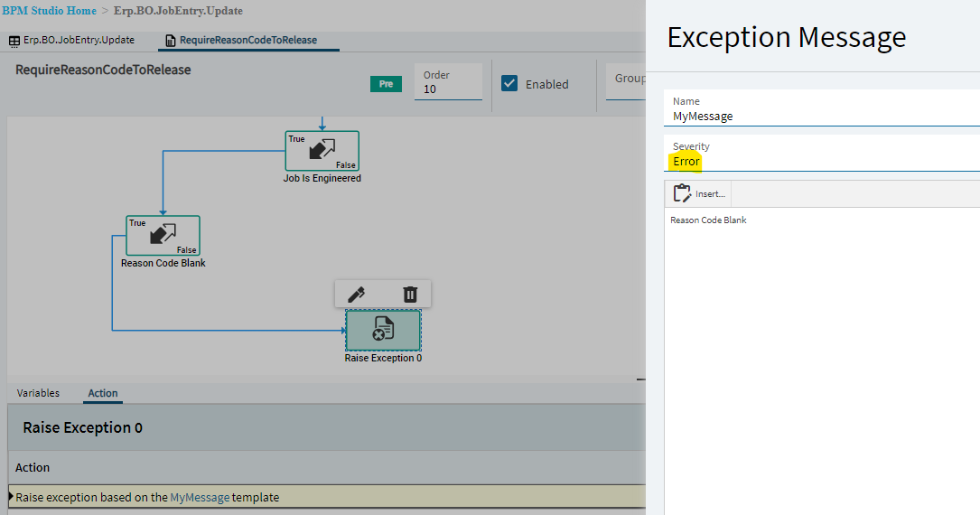Select the Job Is Engineered condition node
Screen dimensions: 980x515
(x=322, y=151)
